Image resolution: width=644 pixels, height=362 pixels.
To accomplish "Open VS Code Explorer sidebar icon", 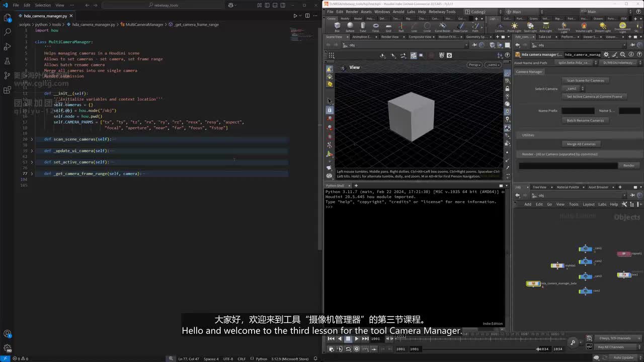I will click(8, 18).
